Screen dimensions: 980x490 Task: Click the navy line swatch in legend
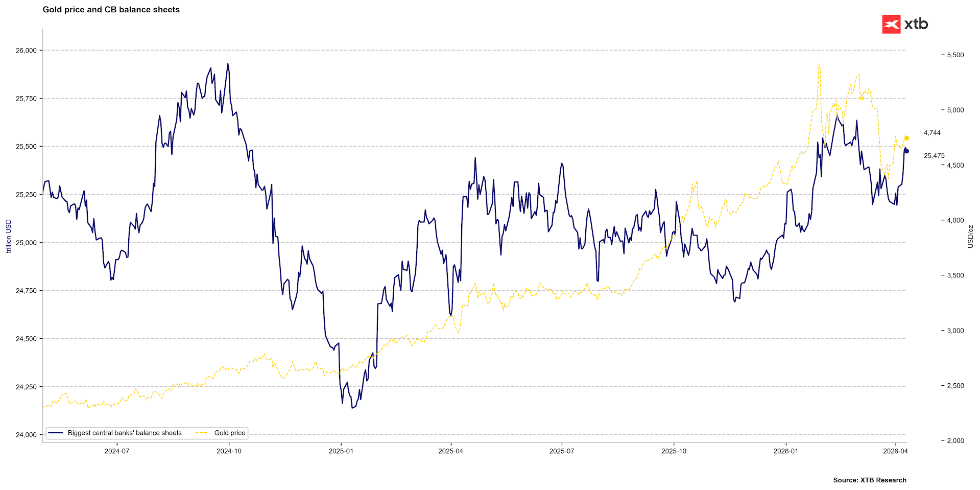click(55, 433)
